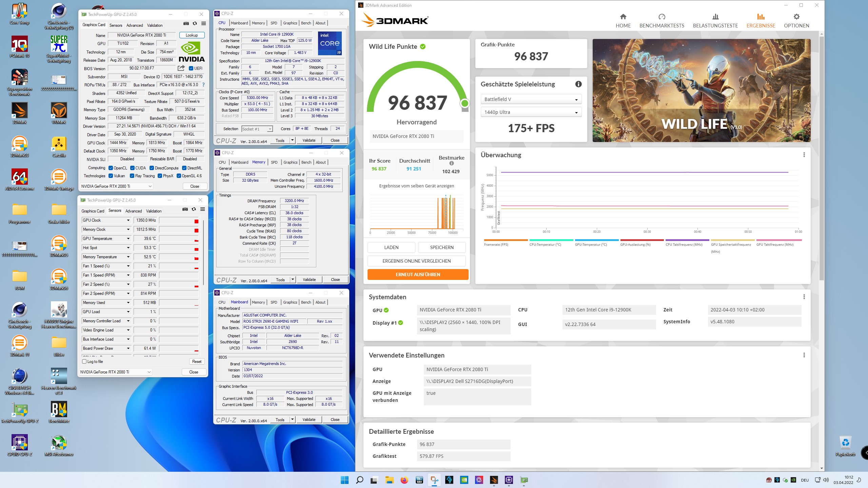The image size is (868, 488).
Task: Click the camera icon in GPU-Z Sensors window
Action: tap(185, 209)
